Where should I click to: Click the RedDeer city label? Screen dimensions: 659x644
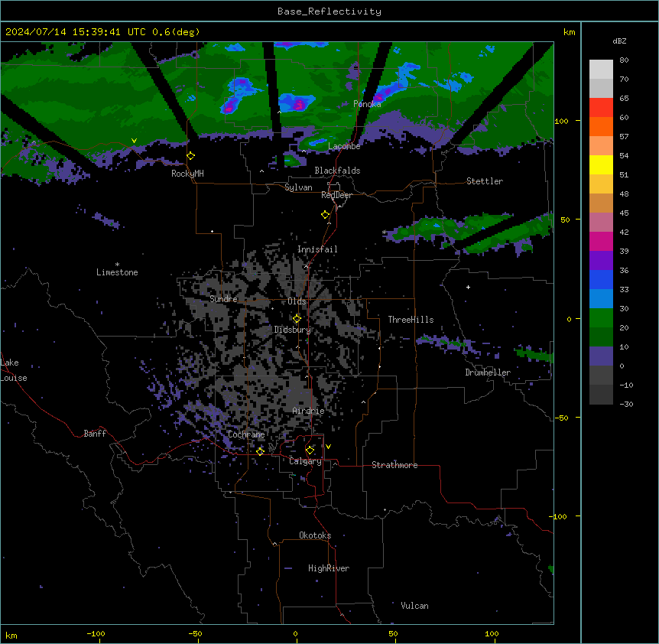[336, 195]
